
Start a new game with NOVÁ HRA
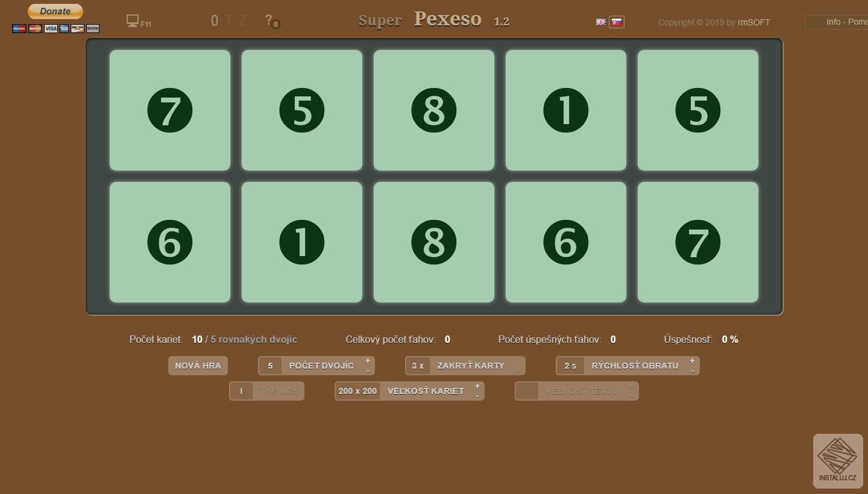pos(198,366)
